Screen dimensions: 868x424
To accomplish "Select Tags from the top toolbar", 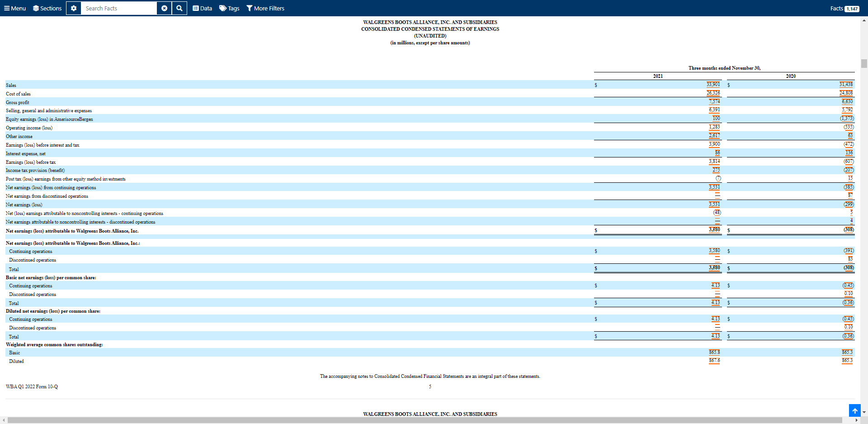I will [229, 8].
